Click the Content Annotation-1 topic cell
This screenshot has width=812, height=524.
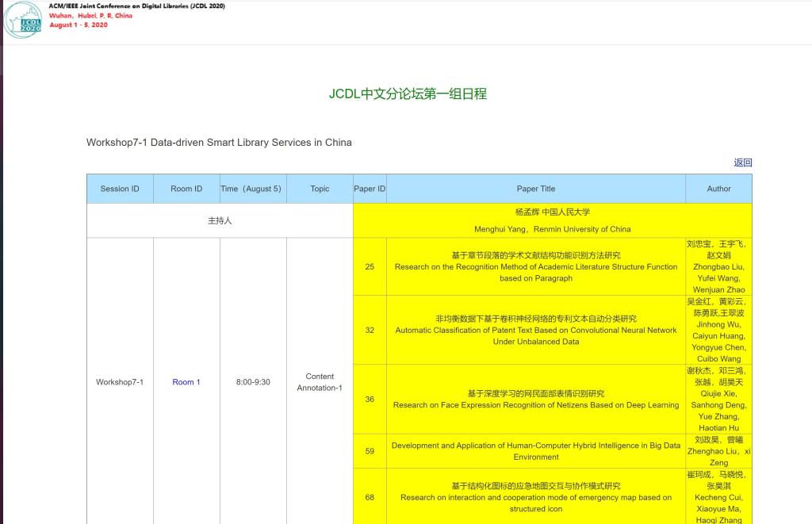[x=320, y=382]
